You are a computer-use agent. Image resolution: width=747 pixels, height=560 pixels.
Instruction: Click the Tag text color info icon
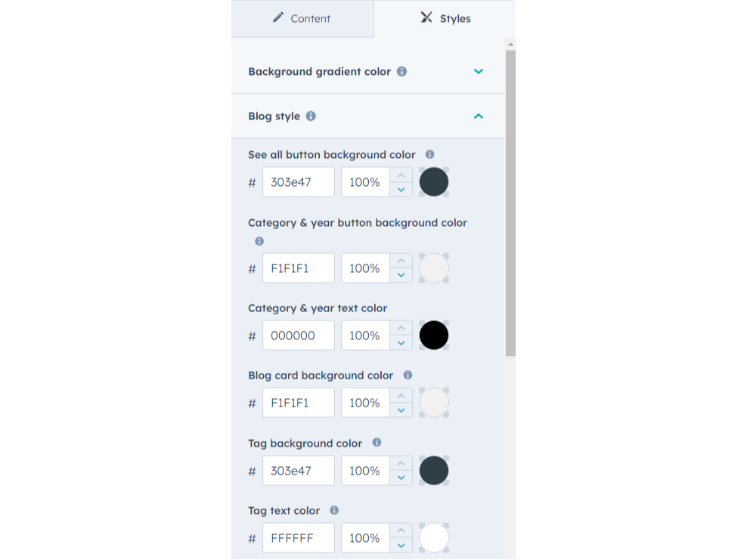click(x=333, y=510)
